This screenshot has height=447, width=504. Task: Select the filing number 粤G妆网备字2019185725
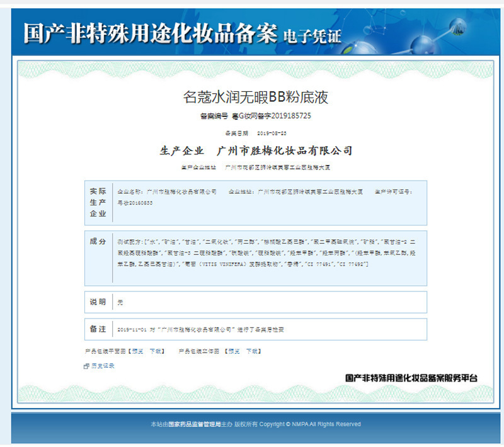click(272, 116)
